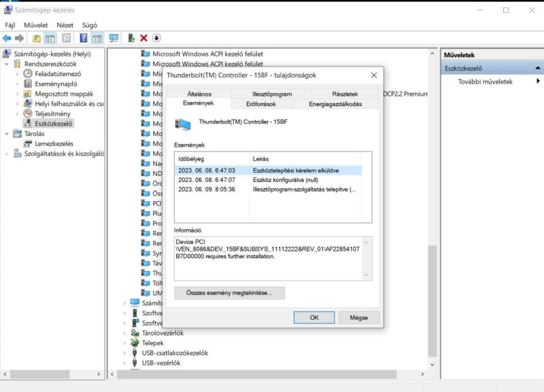Screen dimensions: 544x392
Task: Switch to the Energiagazdálkodás tab
Action: (x=335, y=104)
